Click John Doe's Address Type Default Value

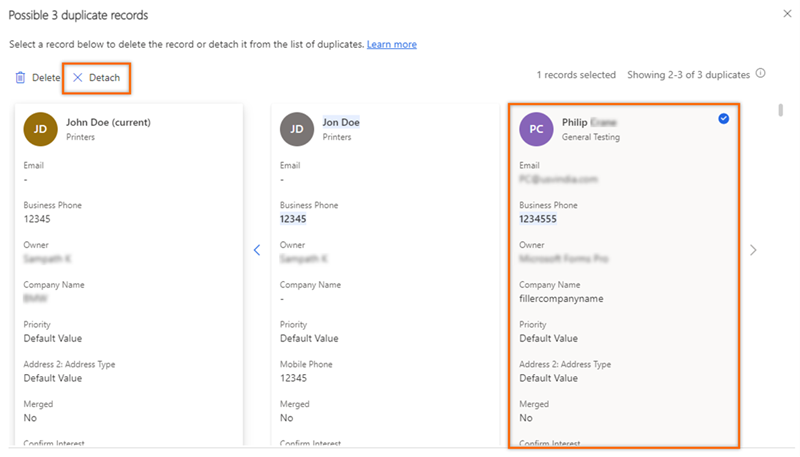pyautogui.click(x=53, y=378)
